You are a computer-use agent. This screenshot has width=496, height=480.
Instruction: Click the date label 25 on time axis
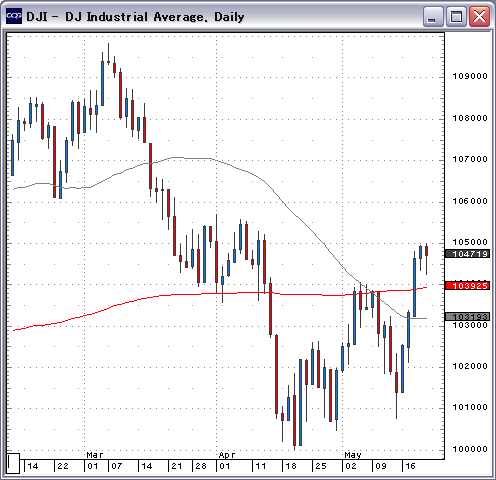321,466
